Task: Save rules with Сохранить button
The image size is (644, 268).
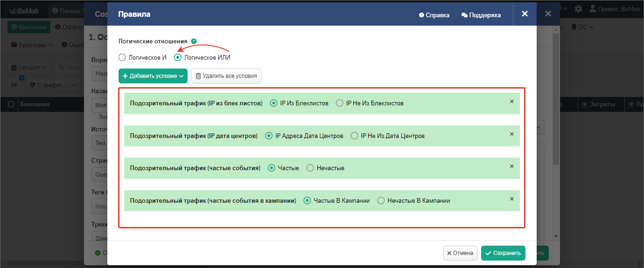Action: click(x=503, y=253)
